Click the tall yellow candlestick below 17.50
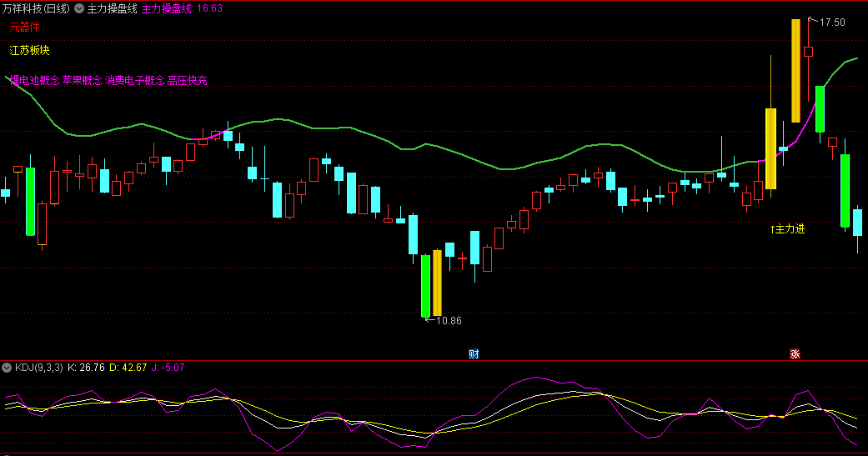The width and height of the screenshot is (868, 456). tap(795, 71)
